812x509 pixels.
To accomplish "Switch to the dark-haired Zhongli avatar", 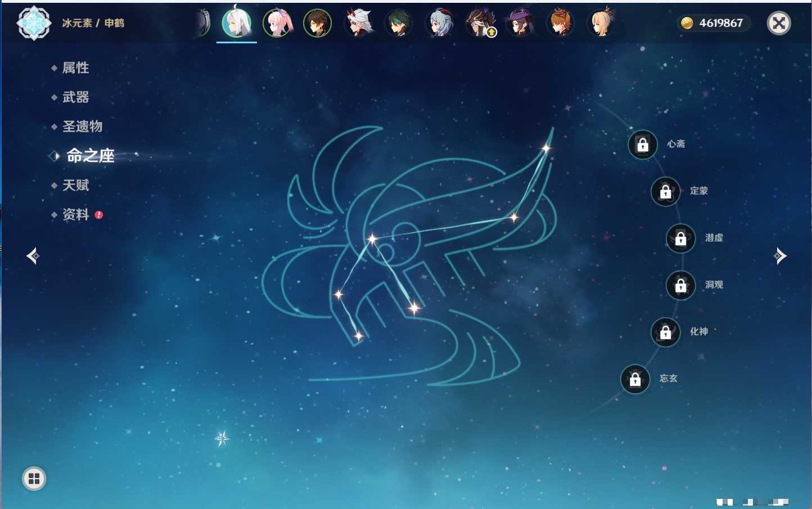I will [x=318, y=23].
